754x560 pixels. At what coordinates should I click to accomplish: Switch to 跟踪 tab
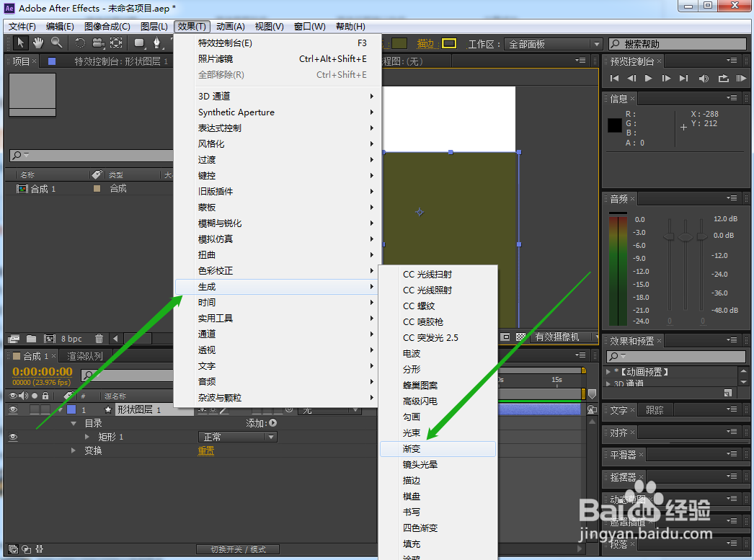click(x=655, y=410)
